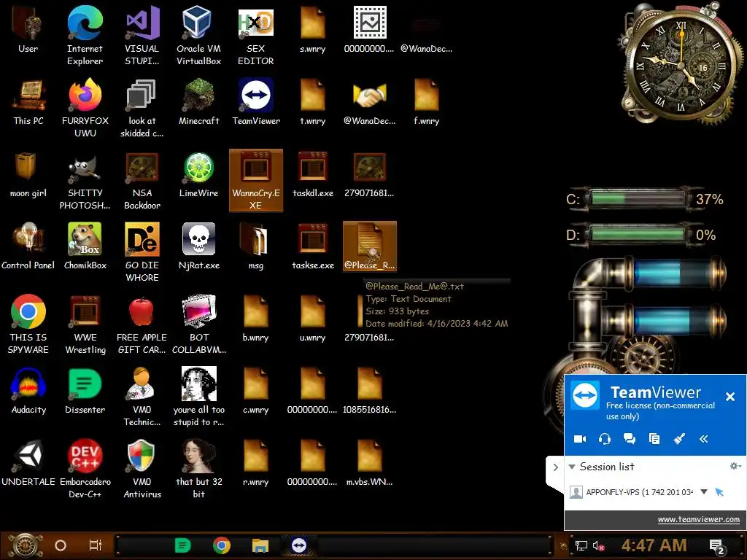This screenshot has width=747, height=560.
Task: Select the VM0 Technic... icon
Action: pyautogui.click(x=142, y=397)
